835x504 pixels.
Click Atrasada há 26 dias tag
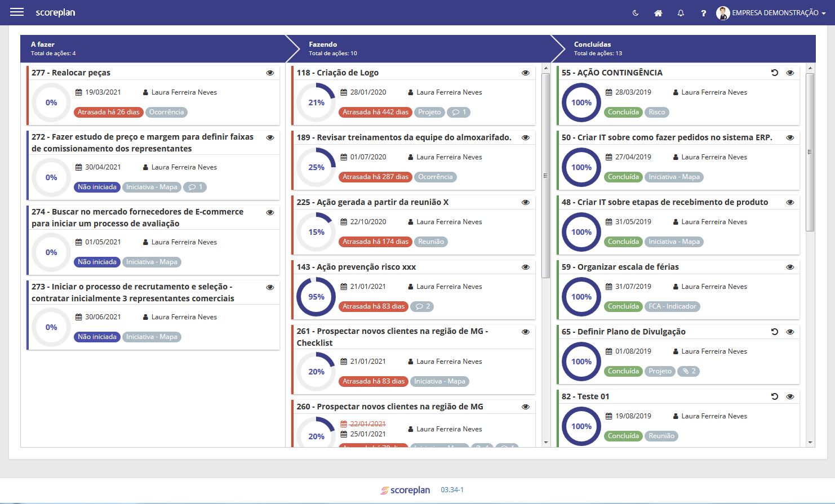(x=109, y=112)
